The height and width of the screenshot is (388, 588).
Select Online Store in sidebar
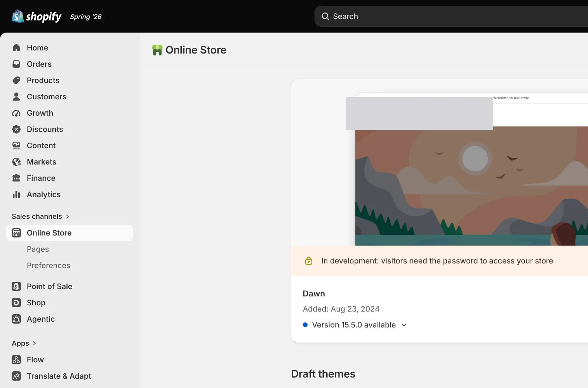(69, 233)
